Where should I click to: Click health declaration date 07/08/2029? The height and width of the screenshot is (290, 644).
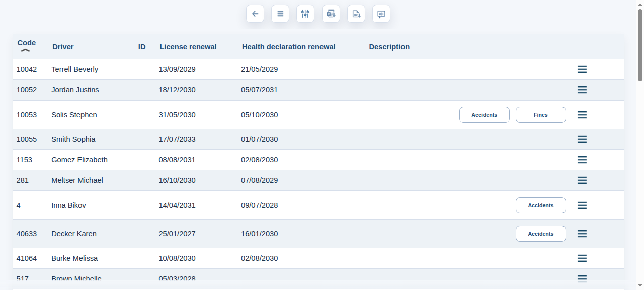click(260, 180)
